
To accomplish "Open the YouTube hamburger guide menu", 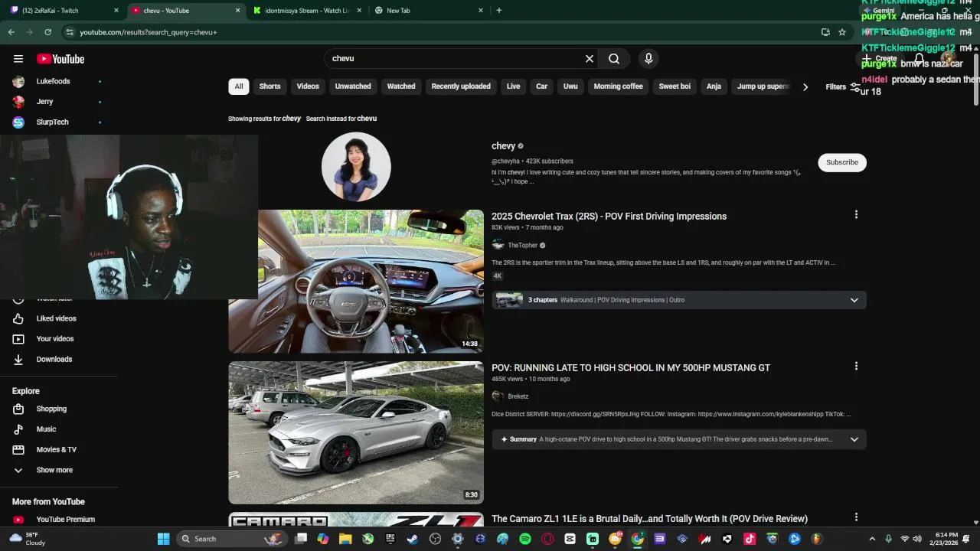I will click(18, 59).
